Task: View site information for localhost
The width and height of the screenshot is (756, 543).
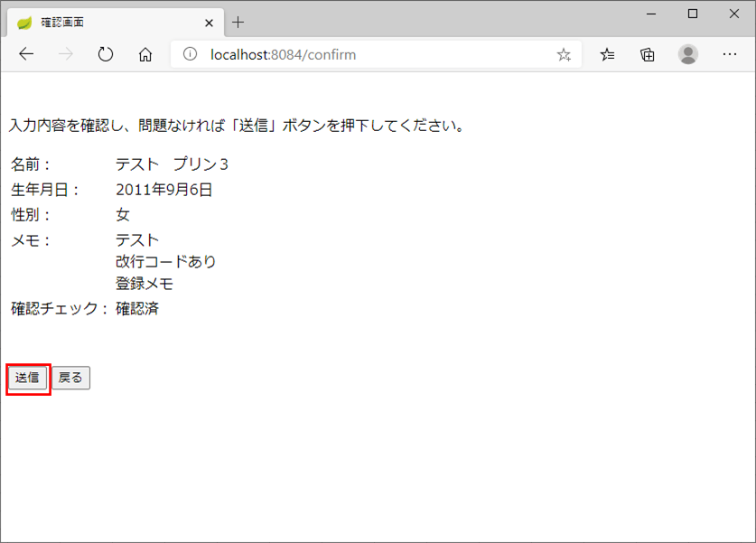Action: [190, 54]
